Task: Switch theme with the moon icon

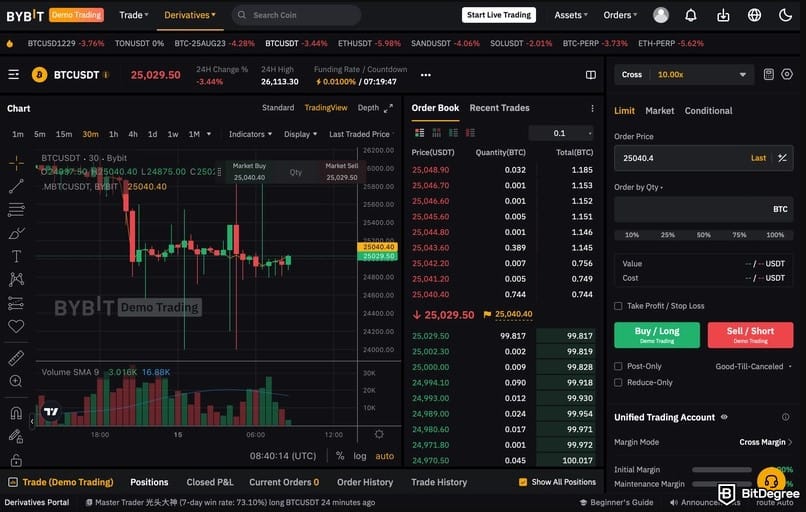Action: 785,15
